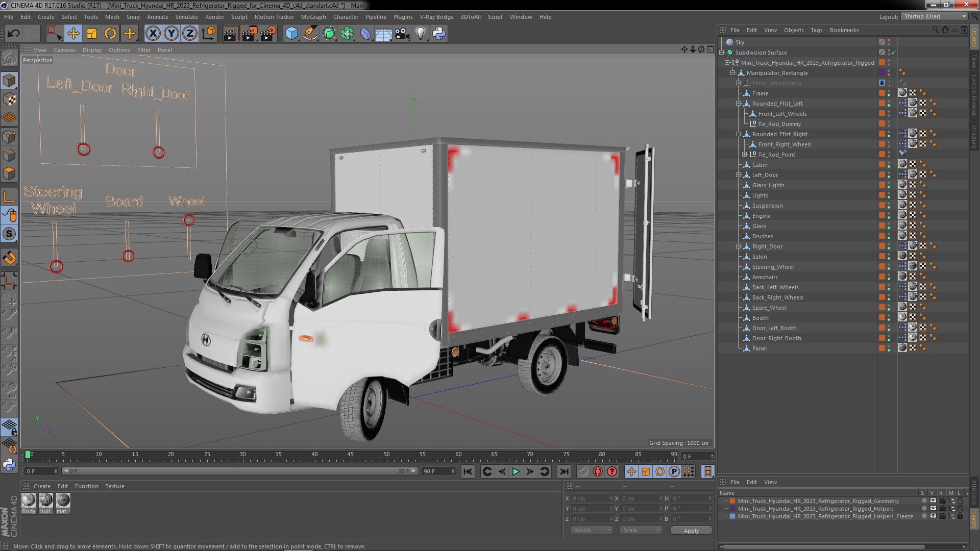This screenshot has width=980, height=551.
Task: Select Texture mode icon in left toolbar
Action: click(x=9, y=99)
